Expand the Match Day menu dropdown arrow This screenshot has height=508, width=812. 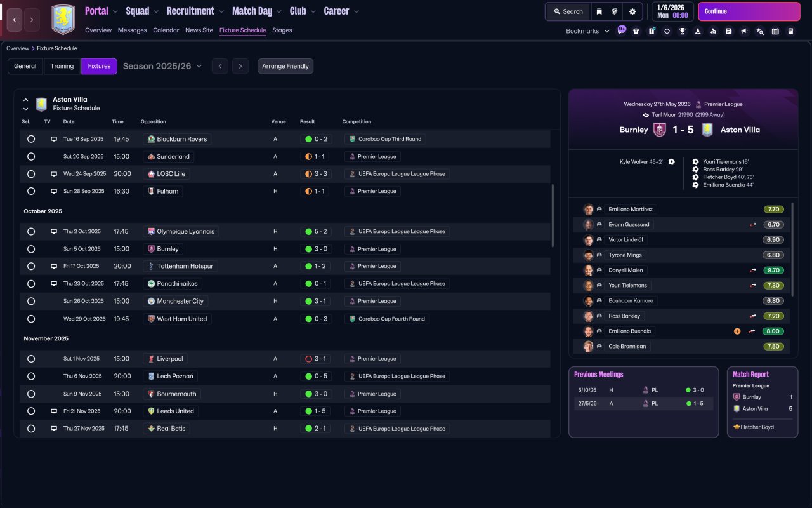pos(278,11)
